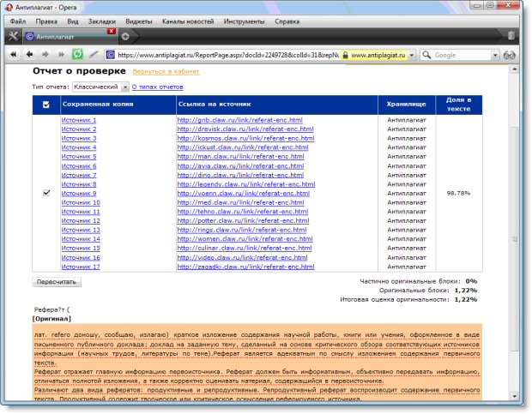Click the site icon in address bar
532x414 pixels.
pos(110,55)
